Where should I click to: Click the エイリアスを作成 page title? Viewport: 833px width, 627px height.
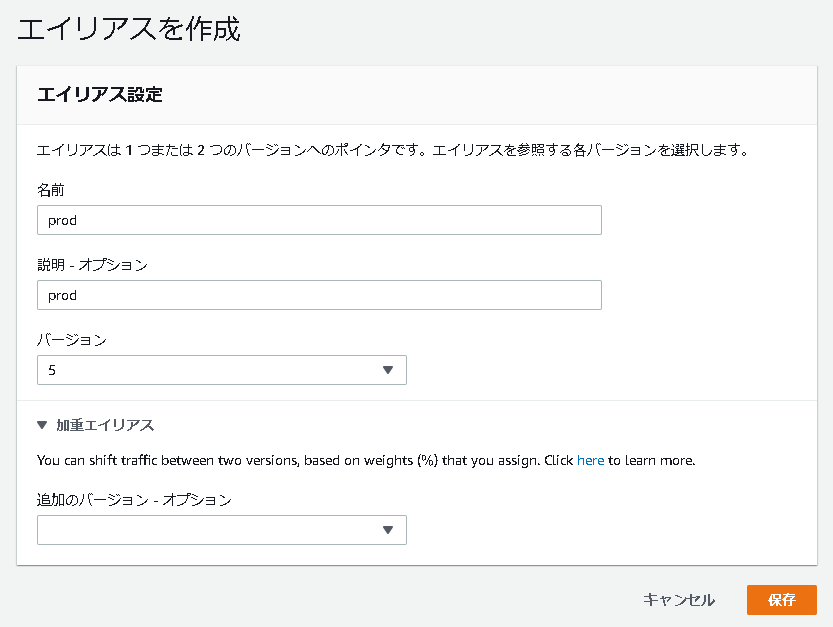pyautogui.click(x=129, y=29)
